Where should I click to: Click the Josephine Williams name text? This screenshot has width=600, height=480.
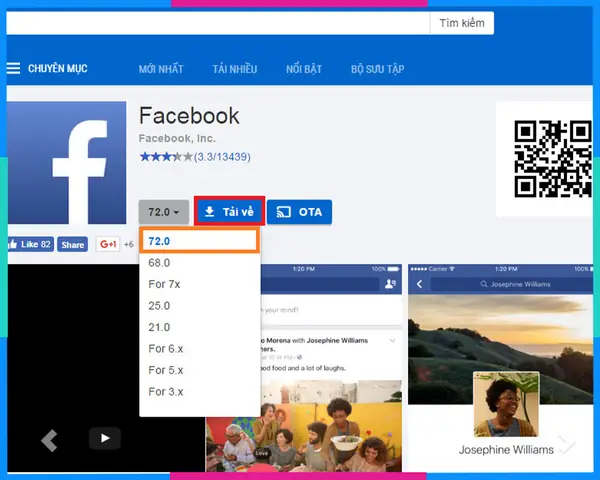pyautogui.click(x=506, y=450)
